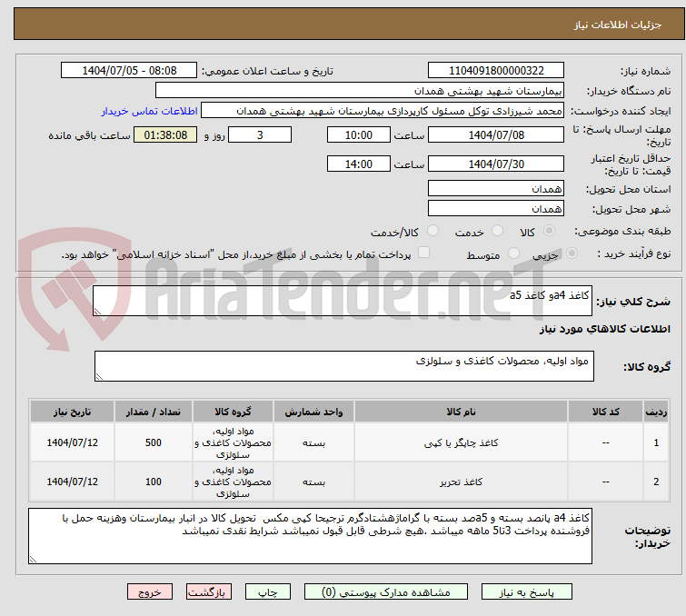Click the 'چاپ' print button

pyautogui.click(x=268, y=592)
